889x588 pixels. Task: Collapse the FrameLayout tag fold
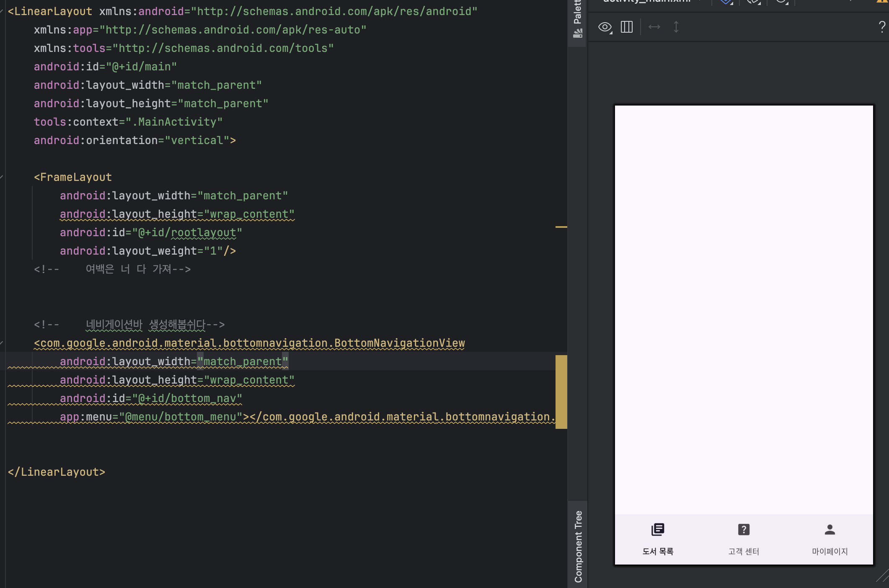coord(2,177)
